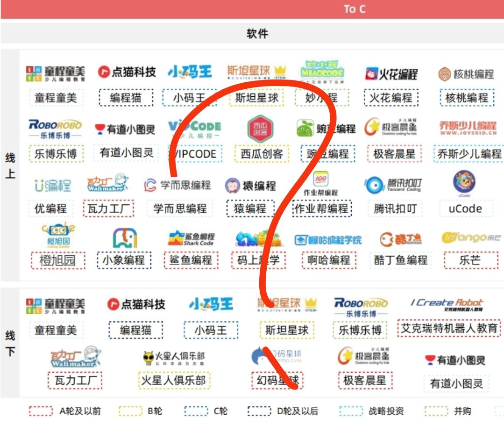The width and height of the screenshot is (504, 440).
Task: Select the '童程童美' label in the 线下 section
Action: point(56,330)
